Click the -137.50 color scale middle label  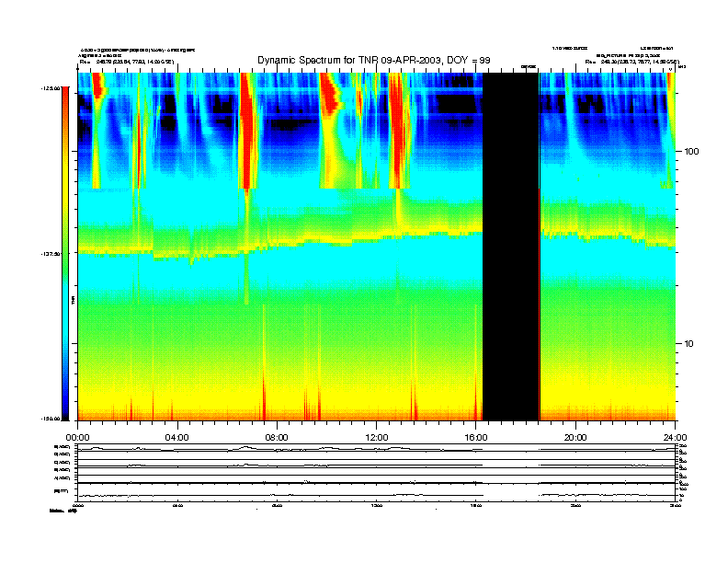click(x=51, y=254)
